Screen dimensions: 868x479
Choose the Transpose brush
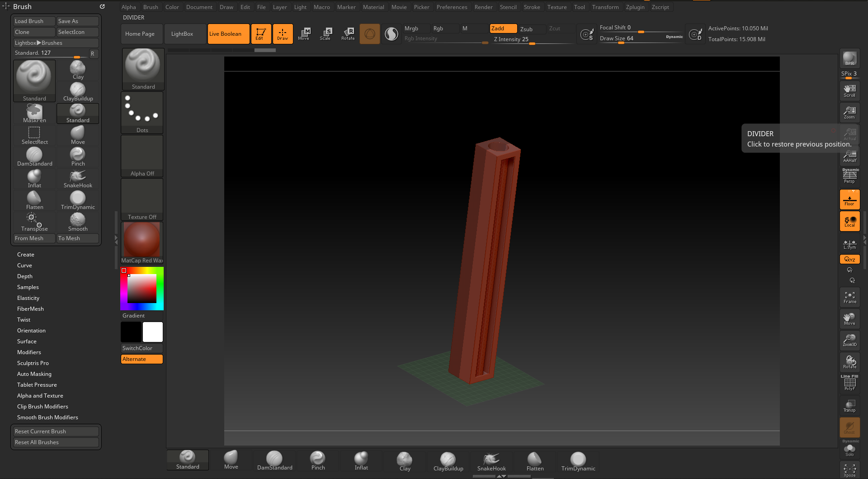34,222
